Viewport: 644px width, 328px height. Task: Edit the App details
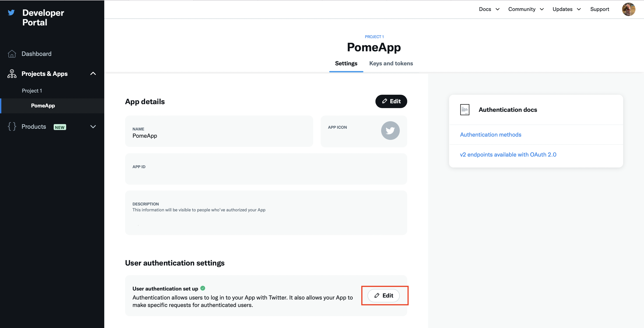(x=391, y=101)
